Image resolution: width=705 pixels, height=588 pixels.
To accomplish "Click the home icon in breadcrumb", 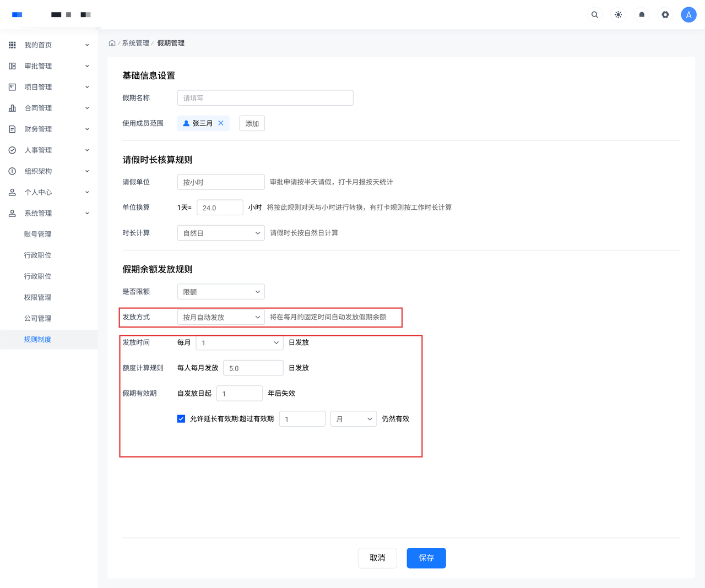I will pos(112,43).
